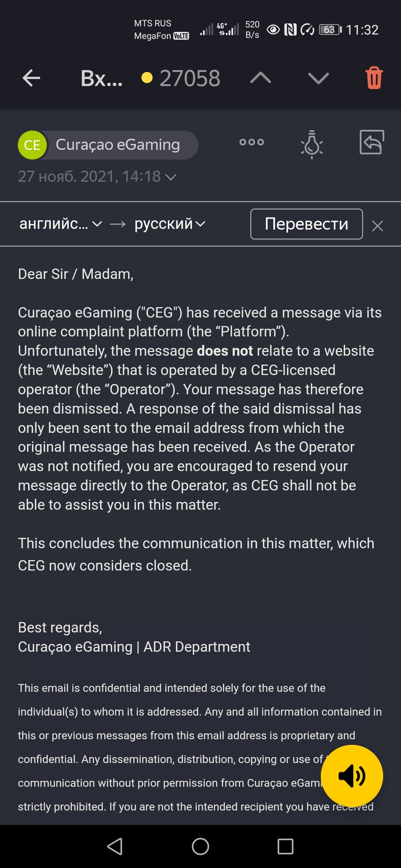Open the three-dot more actions menu
The height and width of the screenshot is (868, 401).
coord(252,142)
